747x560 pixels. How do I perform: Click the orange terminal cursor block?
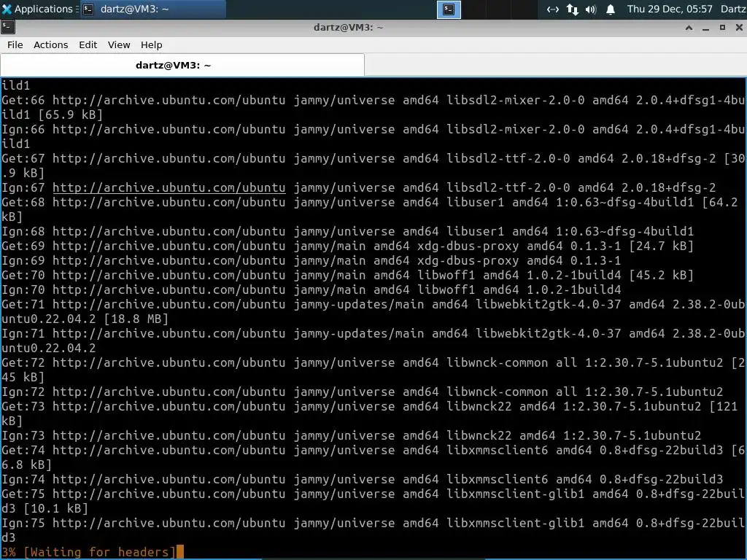tap(179, 553)
